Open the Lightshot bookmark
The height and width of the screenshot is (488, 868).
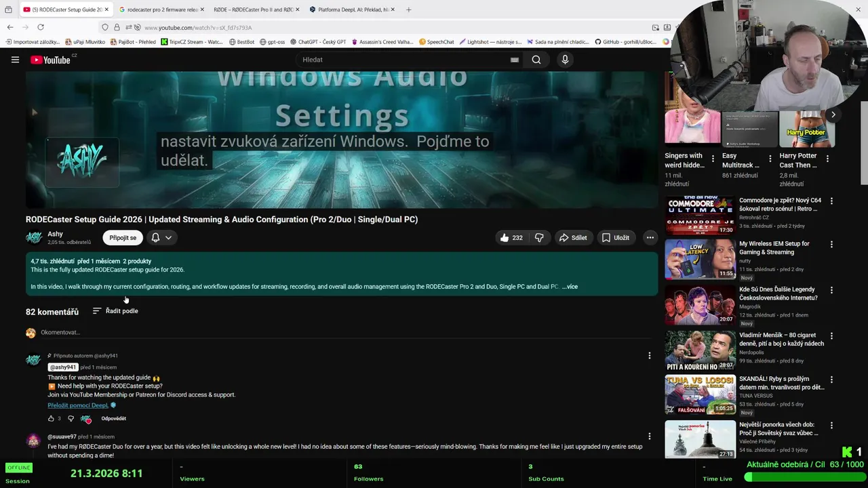tap(490, 42)
